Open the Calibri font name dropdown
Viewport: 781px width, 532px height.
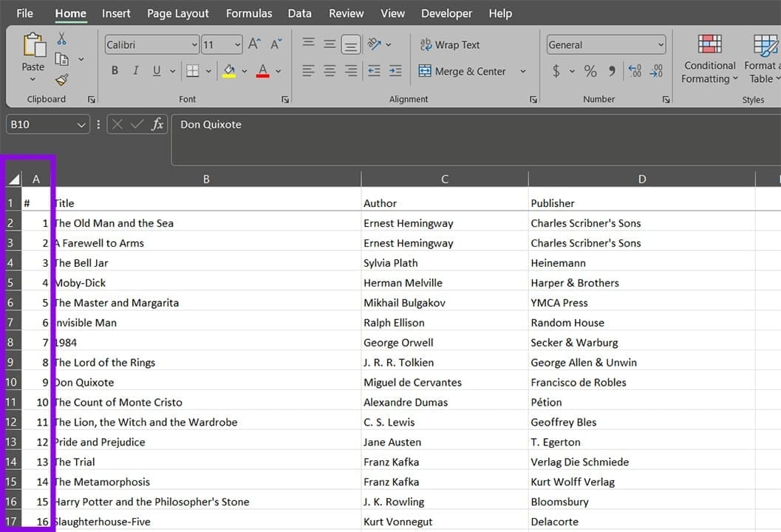[194, 45]
